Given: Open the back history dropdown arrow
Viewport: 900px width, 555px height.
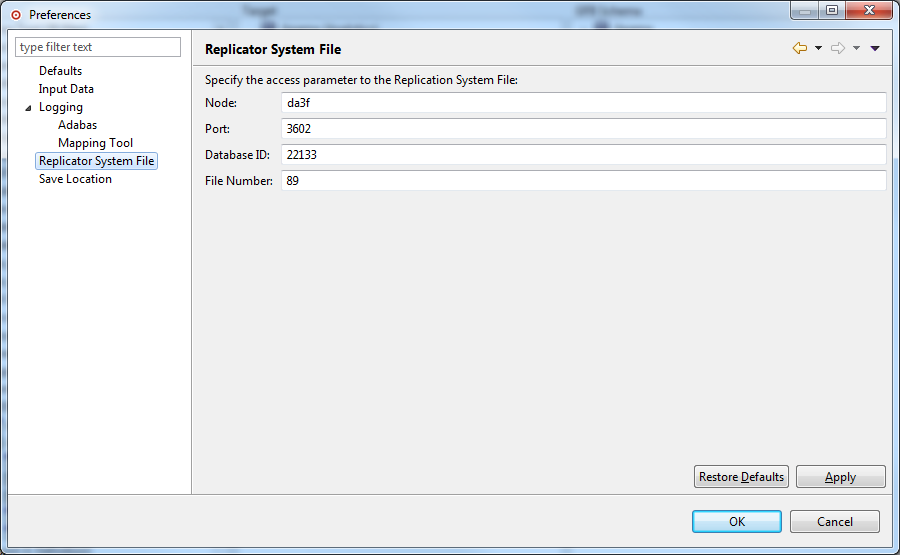Looking at the screenshot, I should 818,48.
